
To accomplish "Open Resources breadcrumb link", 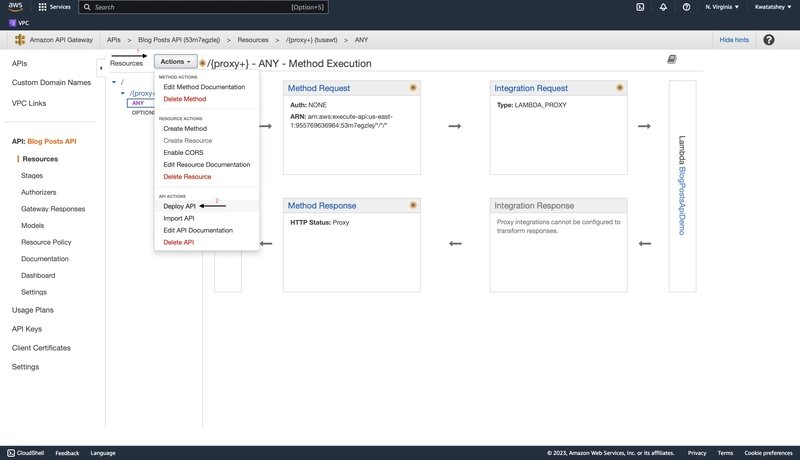I will click(253, 40).
